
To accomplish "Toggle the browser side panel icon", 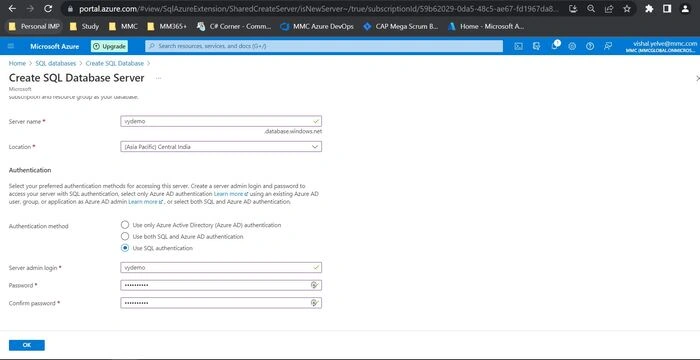I will (x=667, y=8).
